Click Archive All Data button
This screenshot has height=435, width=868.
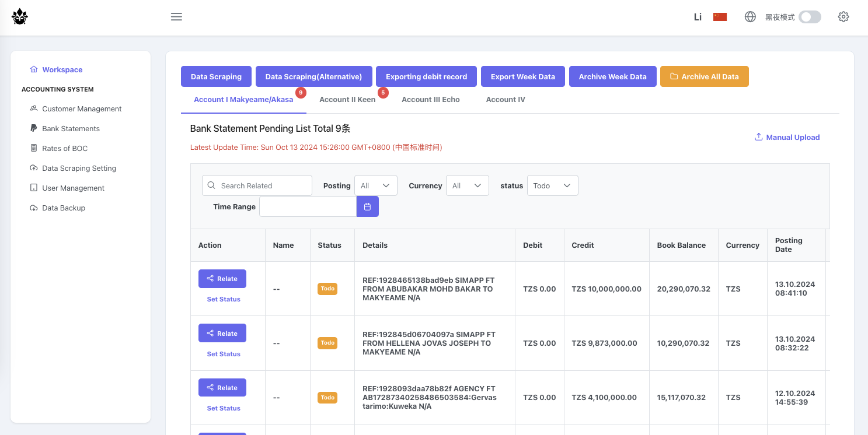(705, 76)
